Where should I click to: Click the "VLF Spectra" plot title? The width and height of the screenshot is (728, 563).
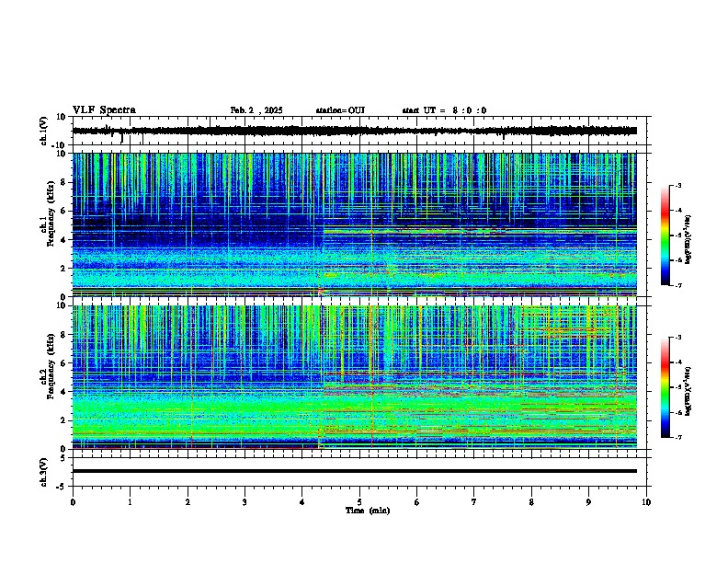point(104,110)
